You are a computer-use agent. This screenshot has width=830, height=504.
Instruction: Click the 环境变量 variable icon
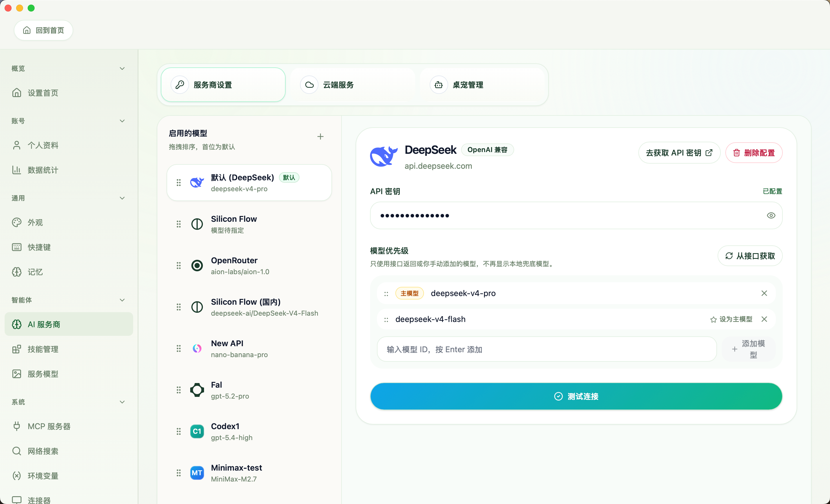16,476
